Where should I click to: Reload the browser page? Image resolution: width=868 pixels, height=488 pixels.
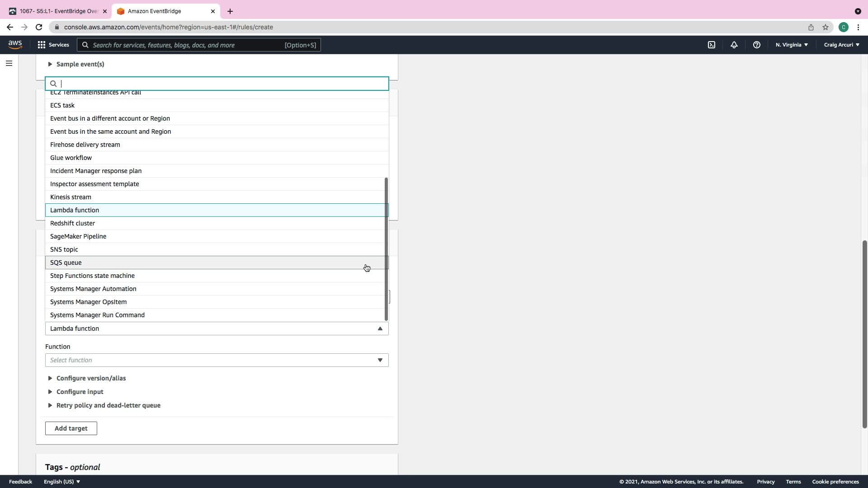coord(39,27)
